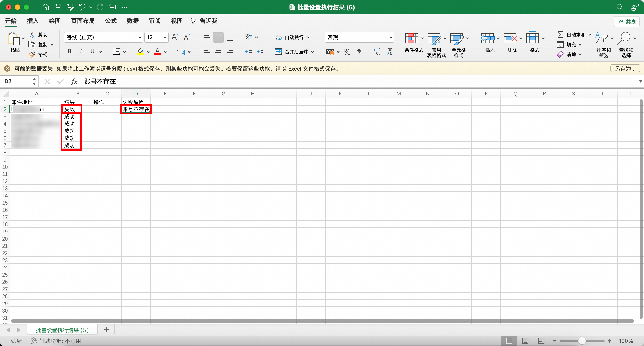Toggle italic formatting
Image resolution: width=644 pixels, height=346 pixels.
click(x=81, y=52)
